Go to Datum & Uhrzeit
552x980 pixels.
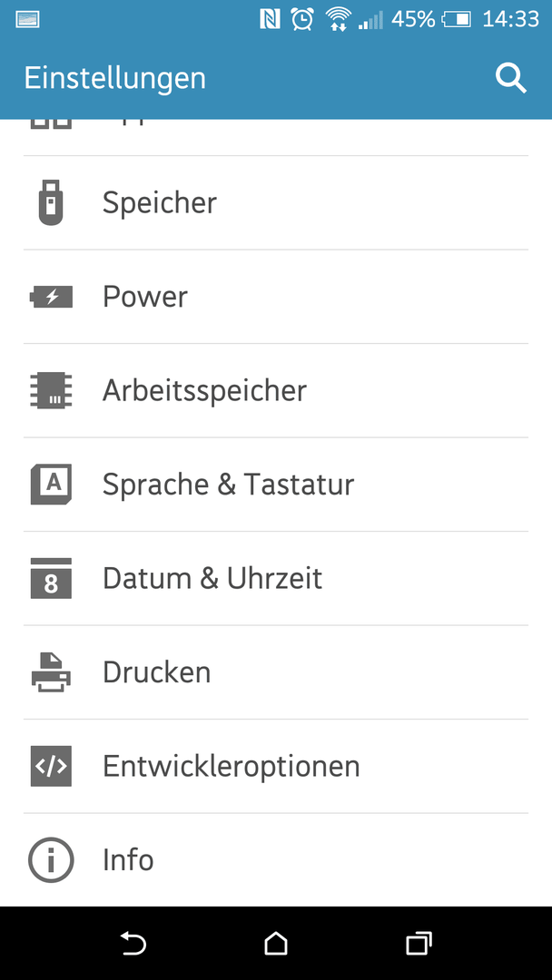tap(212, 578)
